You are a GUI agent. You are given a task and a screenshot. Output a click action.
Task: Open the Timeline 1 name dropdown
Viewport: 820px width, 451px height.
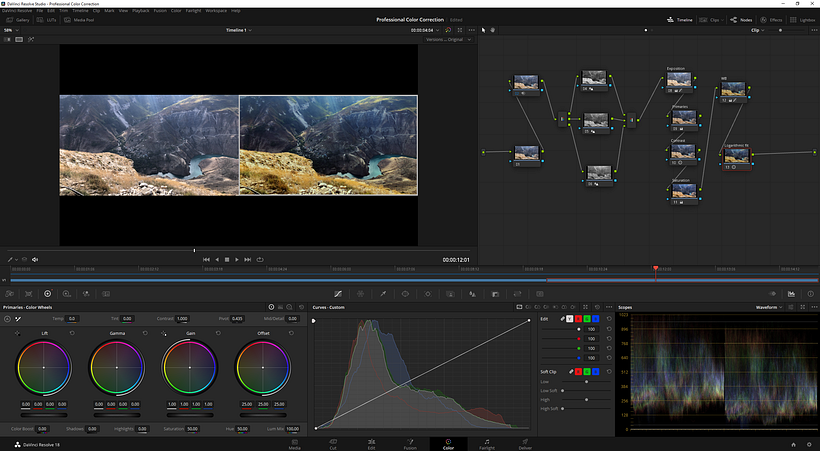(238, 30)
